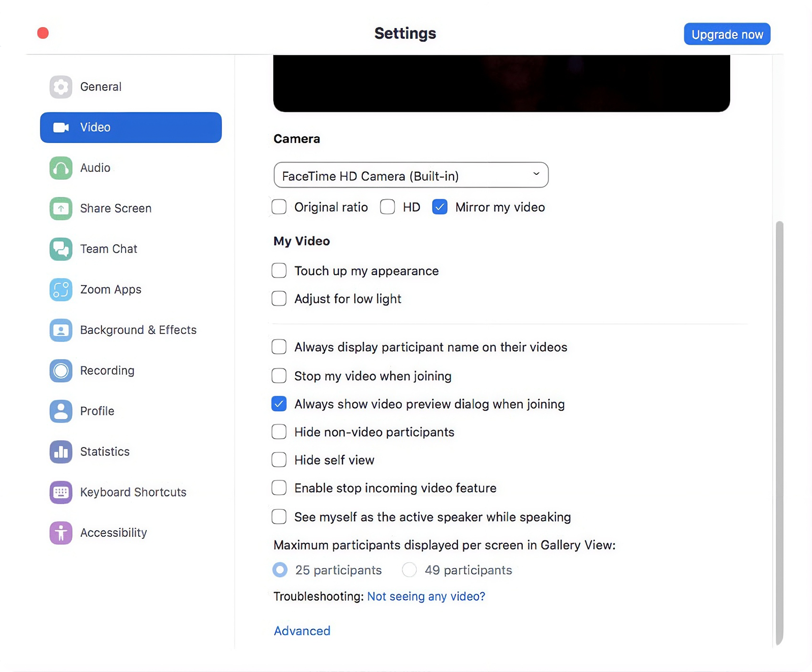This screenshot has width=812, height=672.
Task: Click the Upgrade now button
Action: click(727, 34)
